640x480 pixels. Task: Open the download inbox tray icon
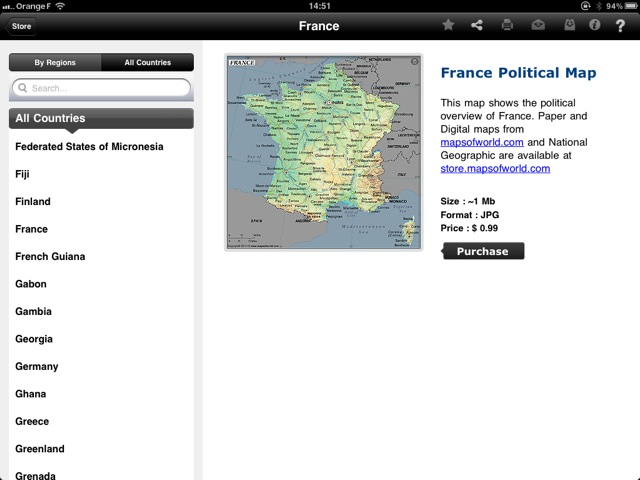tap(567, 25)
